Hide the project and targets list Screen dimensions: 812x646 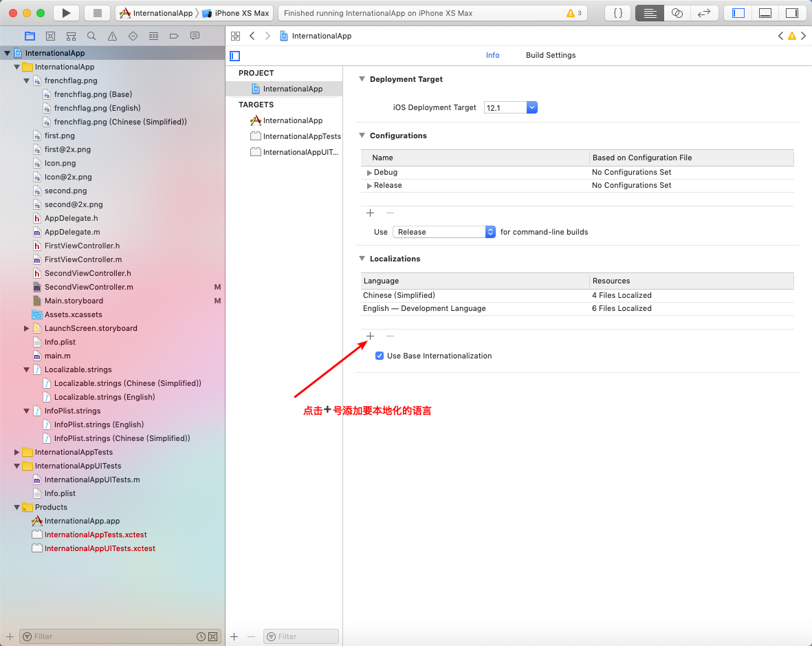(235, 56)
